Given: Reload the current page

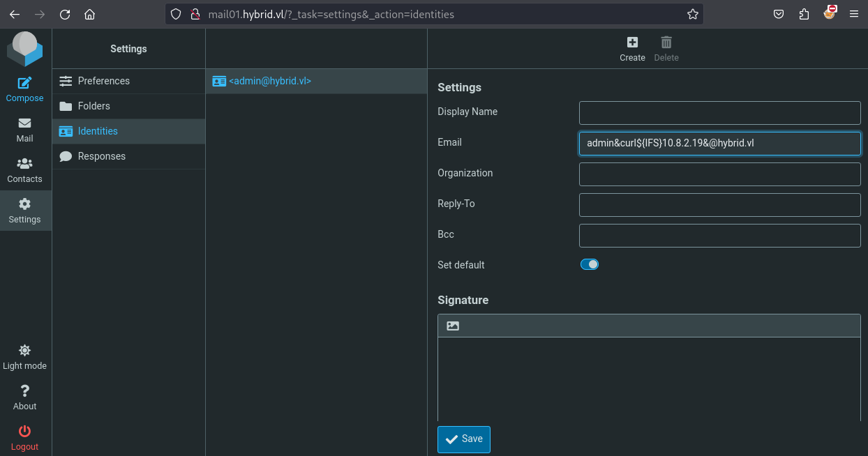Looking at the screenshot, I should point(65,14).
